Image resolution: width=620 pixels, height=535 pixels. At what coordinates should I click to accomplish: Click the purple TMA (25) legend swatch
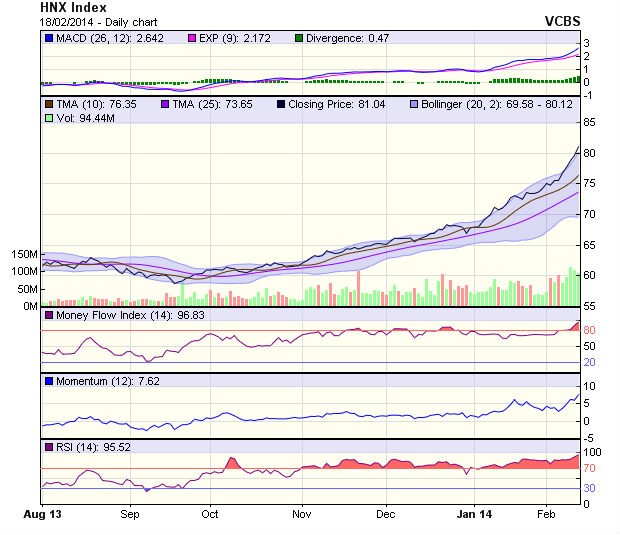(166, 103)
